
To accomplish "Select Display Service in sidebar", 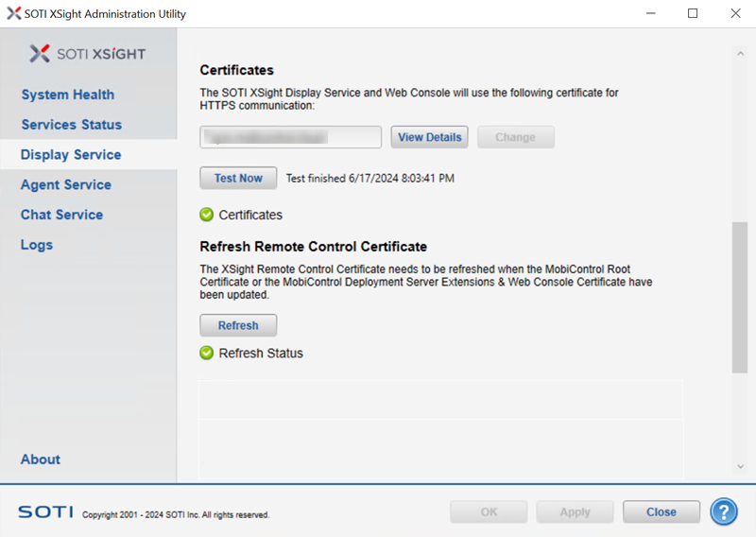I will tap(71, 155).
